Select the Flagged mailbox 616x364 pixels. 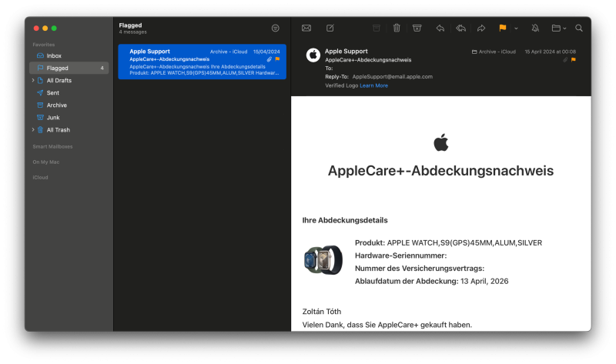[x=69, y=68]
